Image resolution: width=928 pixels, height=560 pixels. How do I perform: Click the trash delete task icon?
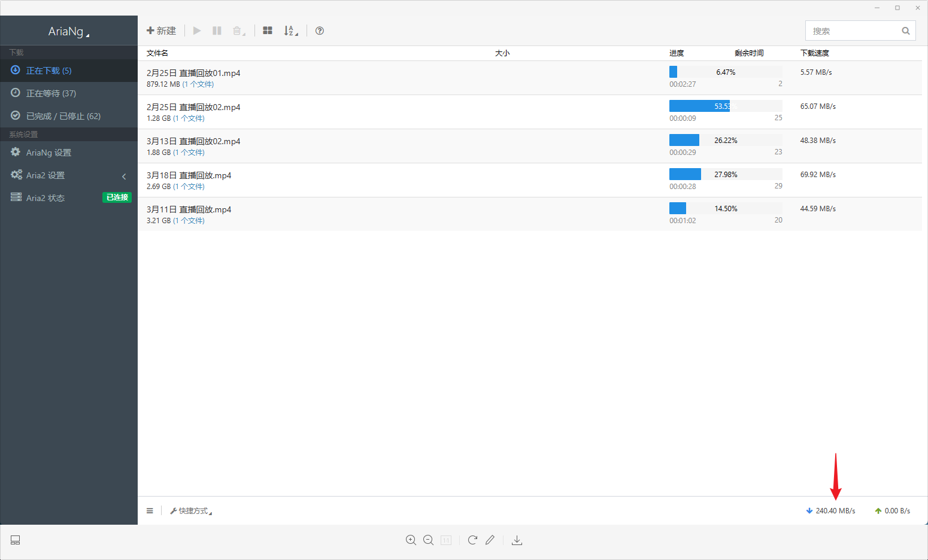tap(238, 31)
